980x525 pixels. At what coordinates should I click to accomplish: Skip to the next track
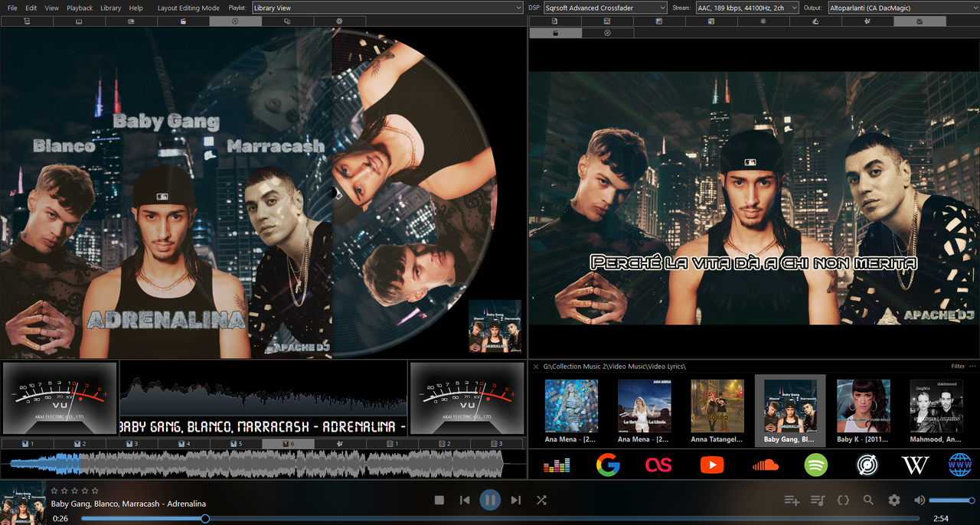click(516, 500)
